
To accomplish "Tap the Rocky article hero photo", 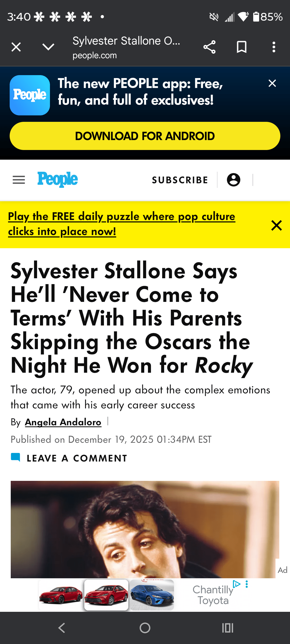I will (145, 529).
